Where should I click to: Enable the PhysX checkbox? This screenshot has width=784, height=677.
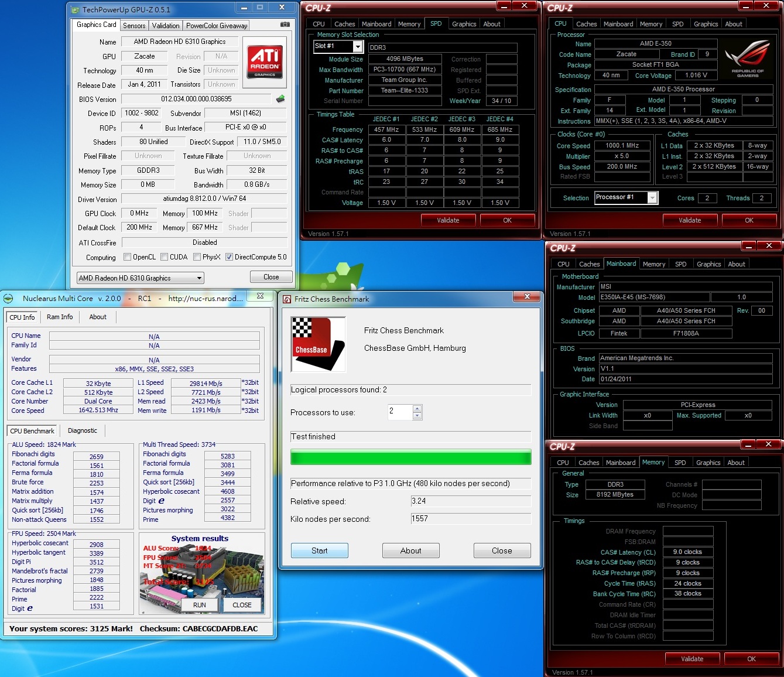197,257
